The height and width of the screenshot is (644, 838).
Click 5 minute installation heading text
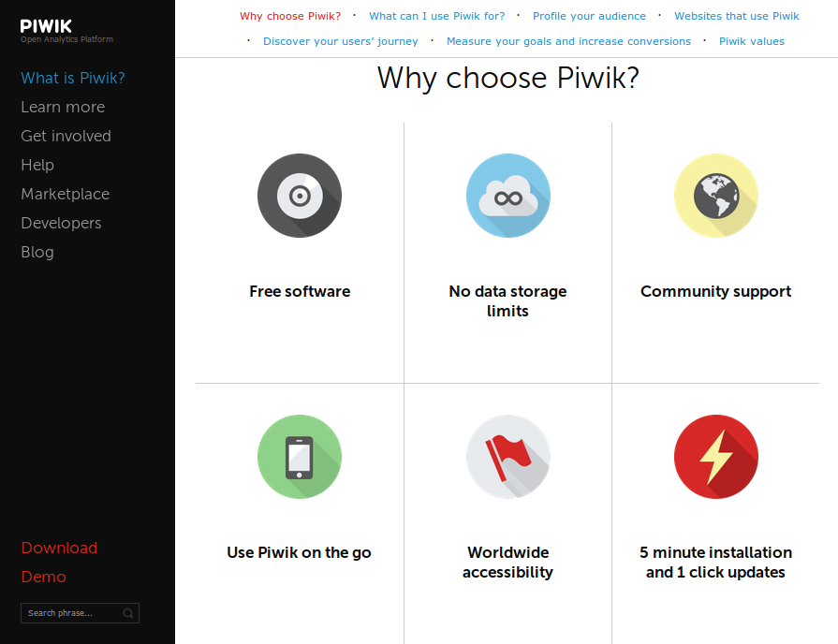(715, 563)
